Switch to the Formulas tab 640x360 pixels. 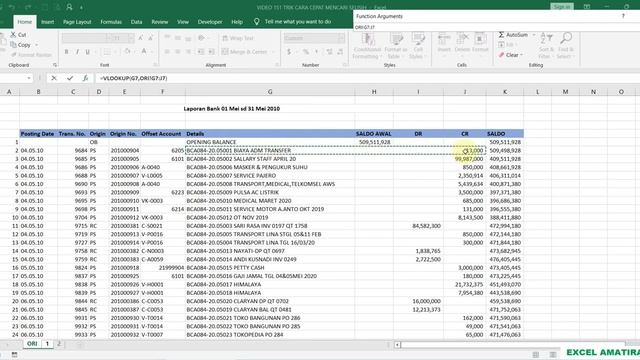point(111,22)
